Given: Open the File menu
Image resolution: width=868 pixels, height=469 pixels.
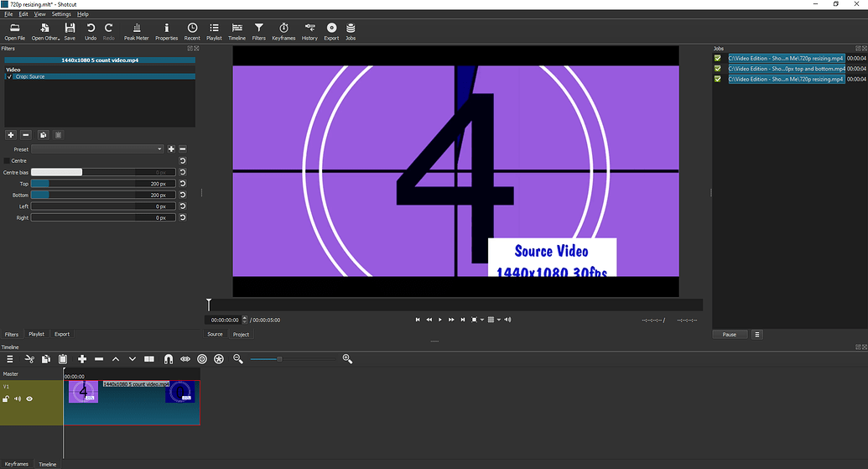Looking at the screenshot, I should pos(8,13).
